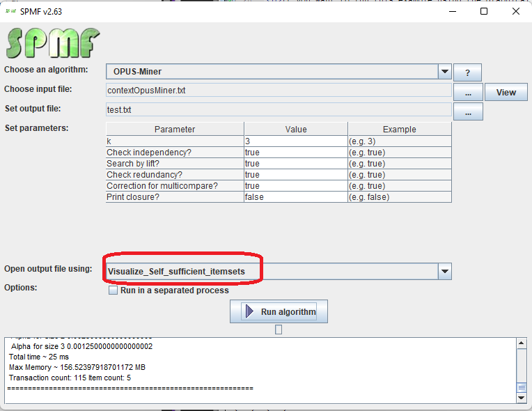This screenshot has height=411, width=532.
Task: Click the SPMF window title bar icon
Action: (x=11, y=11)
